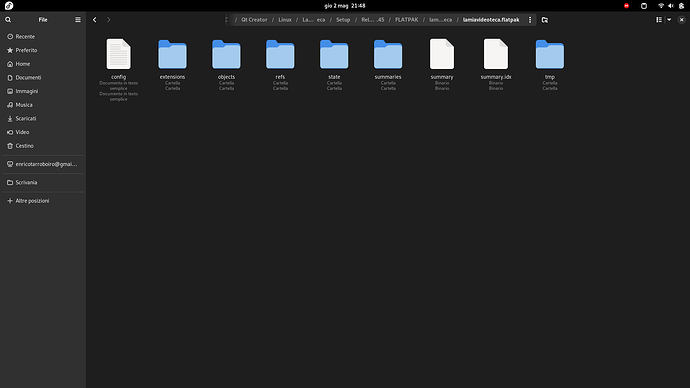Viewport: 690px width, 388px height.
Task: Jump to Rel… .45 path segment
Action: [x=373, y=20]
